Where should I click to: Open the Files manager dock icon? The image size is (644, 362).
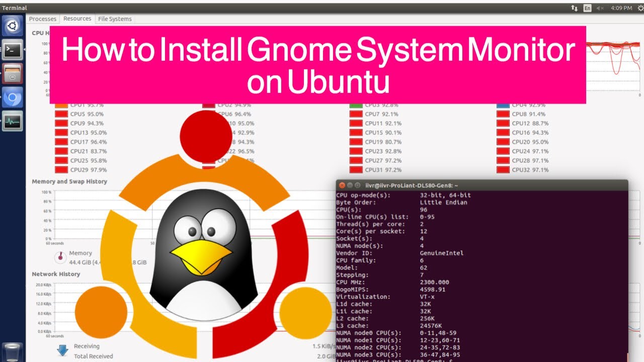click(x=13, y=73)
